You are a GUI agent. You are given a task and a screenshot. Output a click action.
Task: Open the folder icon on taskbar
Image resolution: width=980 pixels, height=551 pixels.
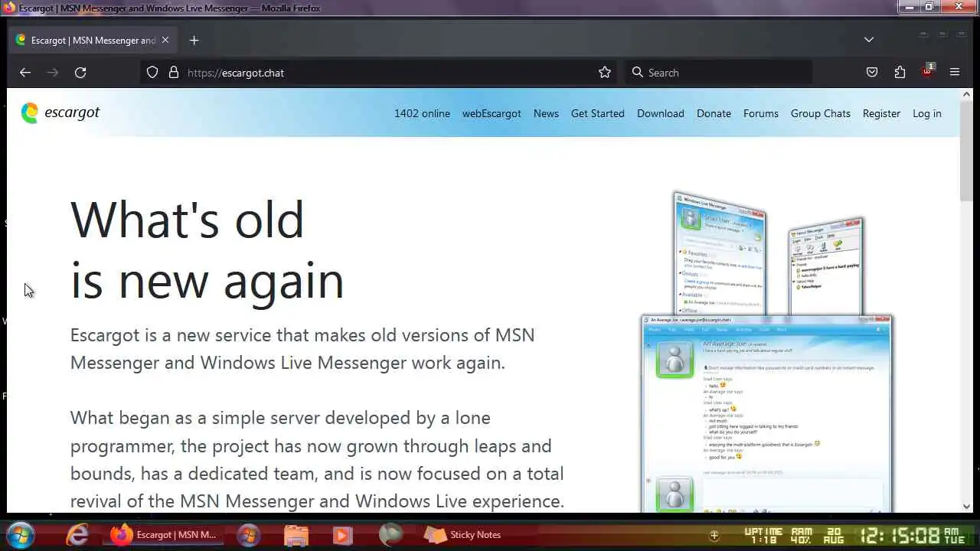tap(296, 534)
